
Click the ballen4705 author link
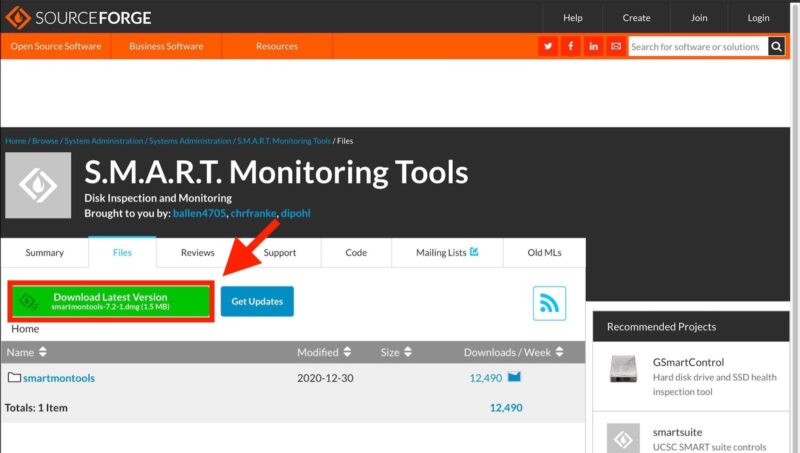[199, 213]
